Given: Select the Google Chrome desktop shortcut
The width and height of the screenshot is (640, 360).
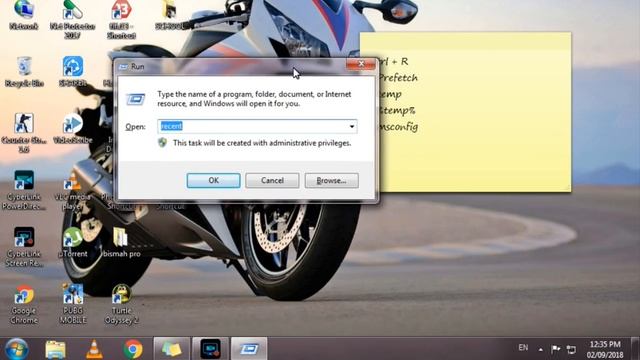Looking at the screenshot, I should pos(24,304).
